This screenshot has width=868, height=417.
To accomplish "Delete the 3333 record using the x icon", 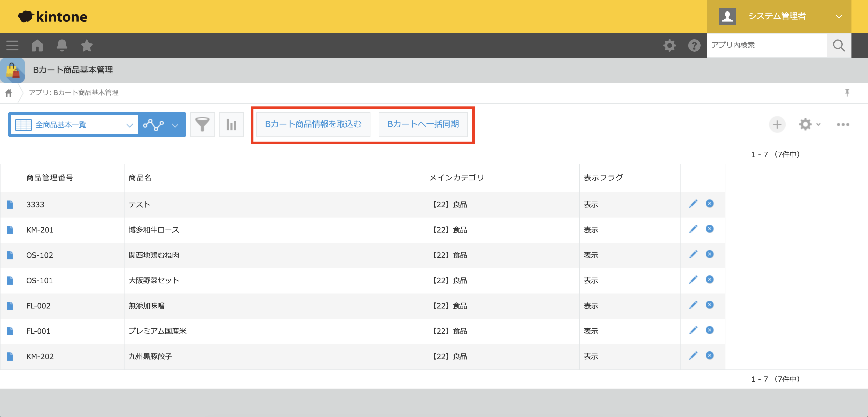I will click(x=709, y=204).
